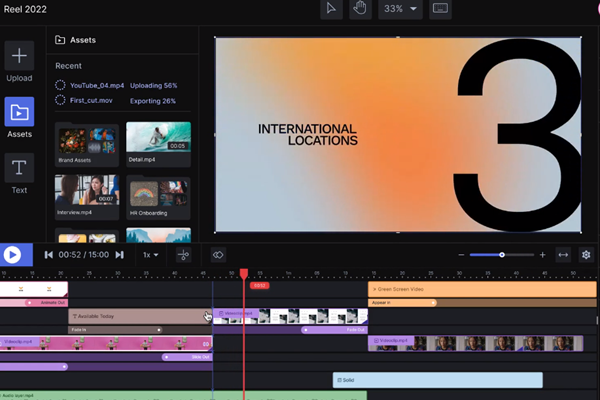Switch to the Assets tab
The height and width of the screenshot is (400, 600).
click(x=19, y=112)
